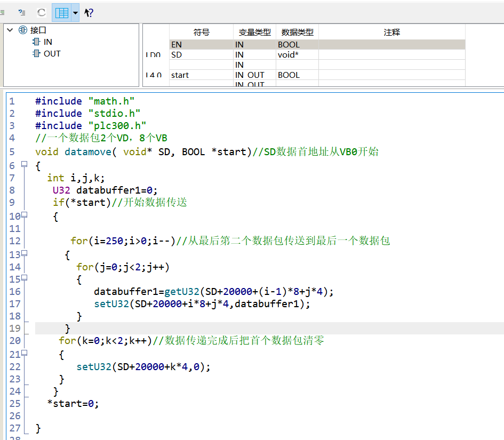Click the datamove function name
This screenshot has width=504, height=440.
(x=88, y=151)
